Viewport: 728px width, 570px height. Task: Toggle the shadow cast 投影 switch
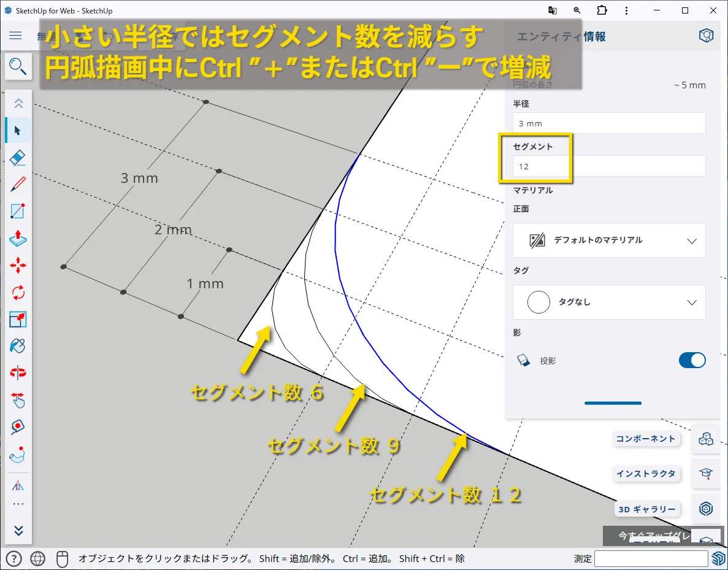[x=692, y=360]
